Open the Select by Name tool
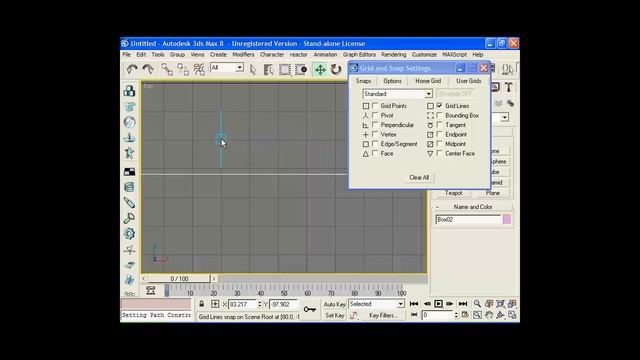Viewport: 640px width, 360px height. click(x=269, y=70)
